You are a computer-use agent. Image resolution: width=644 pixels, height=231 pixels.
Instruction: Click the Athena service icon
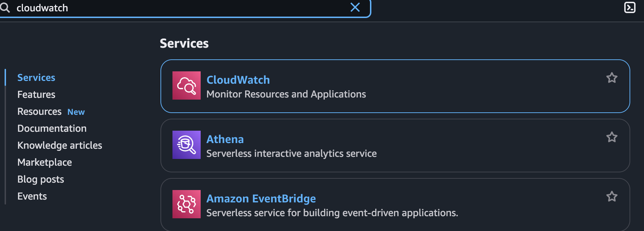187,145
